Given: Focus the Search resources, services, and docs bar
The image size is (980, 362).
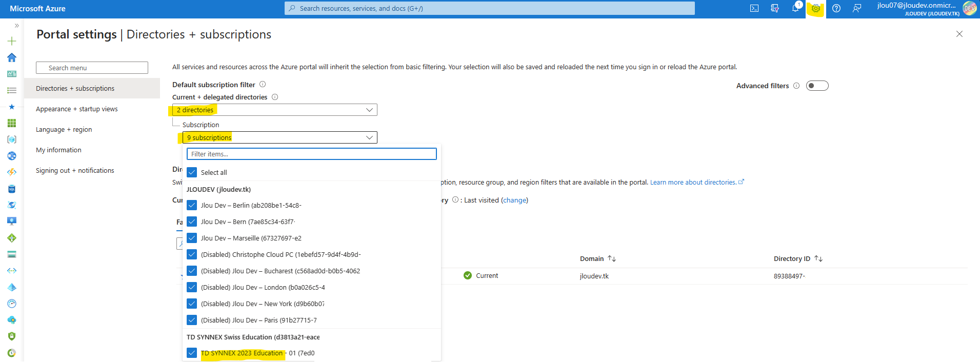Looking at the screenshot, I should coord(490,8).
